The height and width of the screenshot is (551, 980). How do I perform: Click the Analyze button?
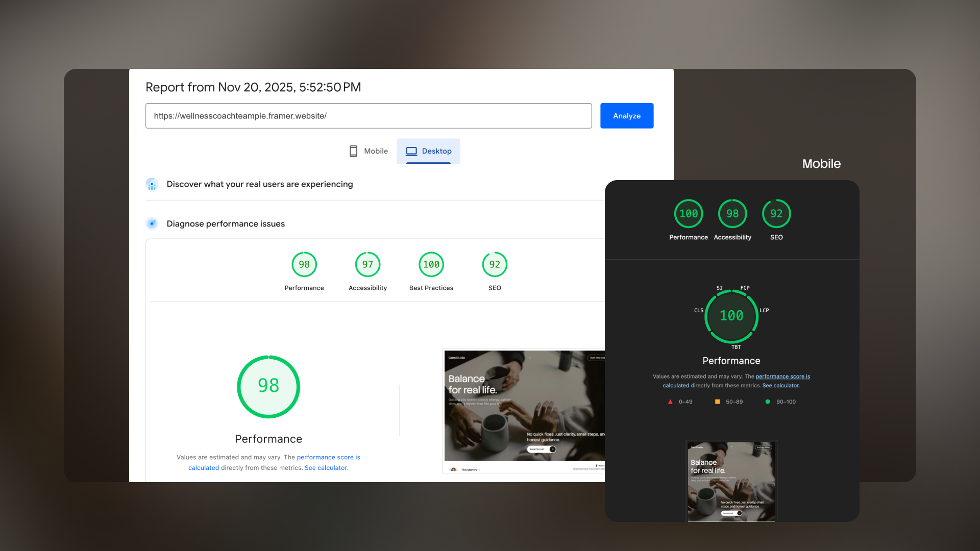626,116
